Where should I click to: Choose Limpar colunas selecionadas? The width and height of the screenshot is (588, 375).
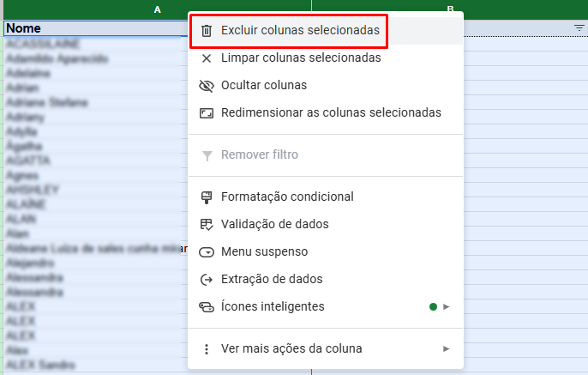coord(301,58)
